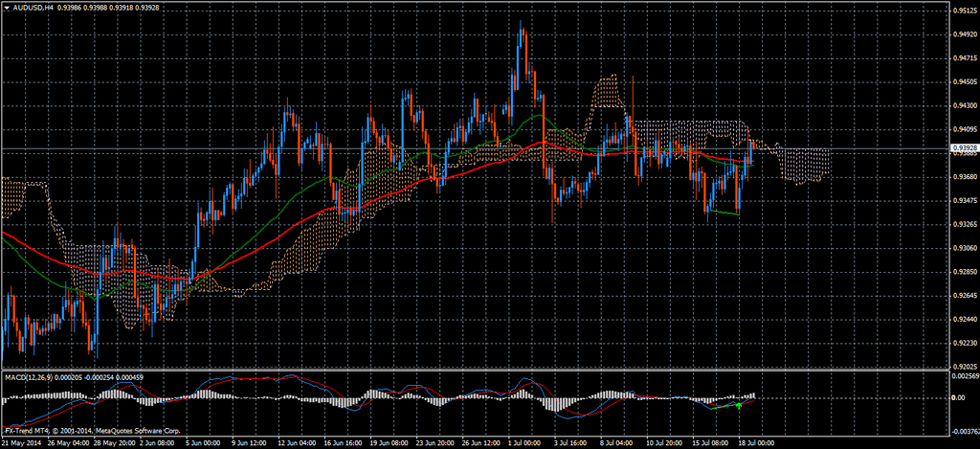Click the 0.002569 MACD scale label
The height and width of the screenshot is (449, 980).
(965, 375)
